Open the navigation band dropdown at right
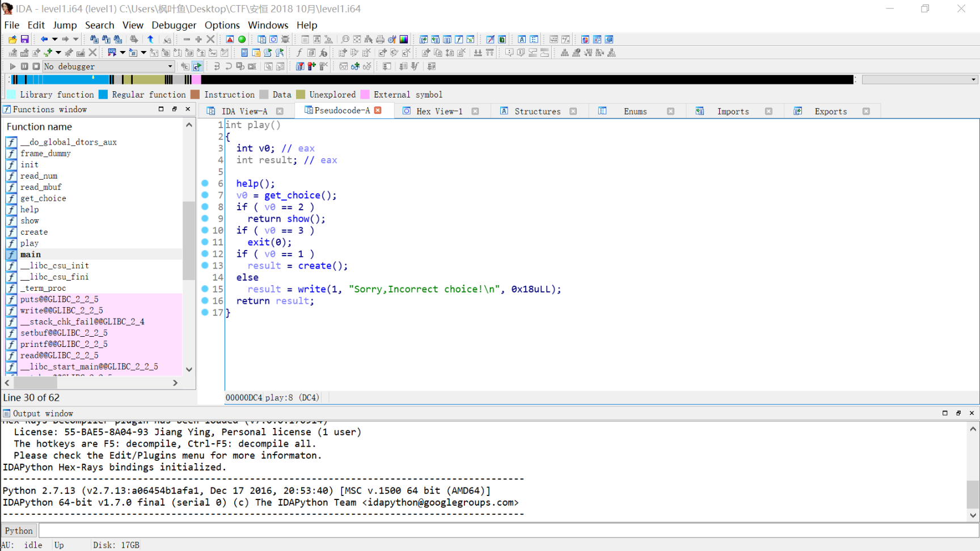This screenshot has width=980, height=551. (x=973, y=79)
